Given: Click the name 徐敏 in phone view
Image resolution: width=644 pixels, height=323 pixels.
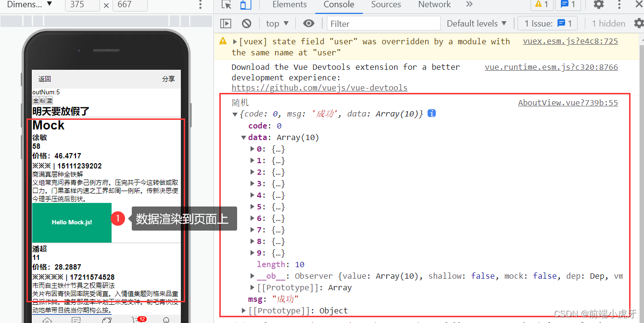Looking at the screenshot, I should (x=39, y=138).
